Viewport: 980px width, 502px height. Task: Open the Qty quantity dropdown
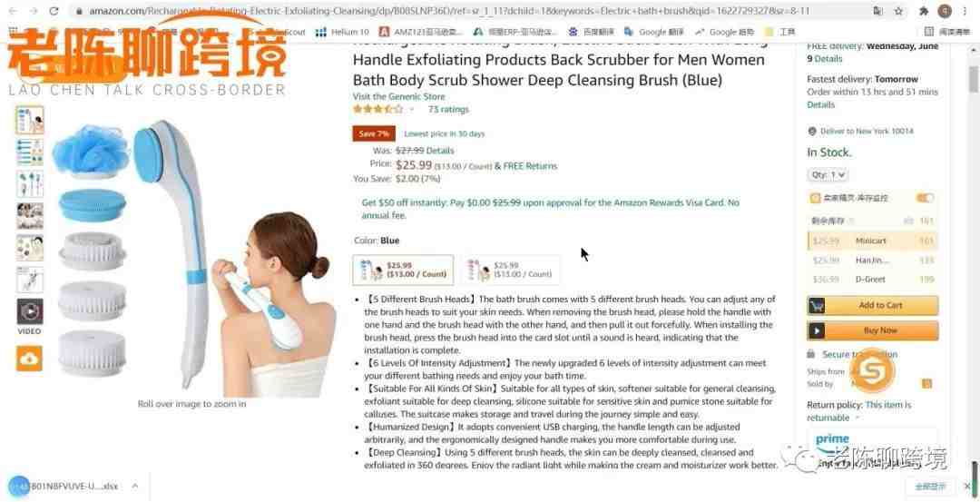coord(828,175)
